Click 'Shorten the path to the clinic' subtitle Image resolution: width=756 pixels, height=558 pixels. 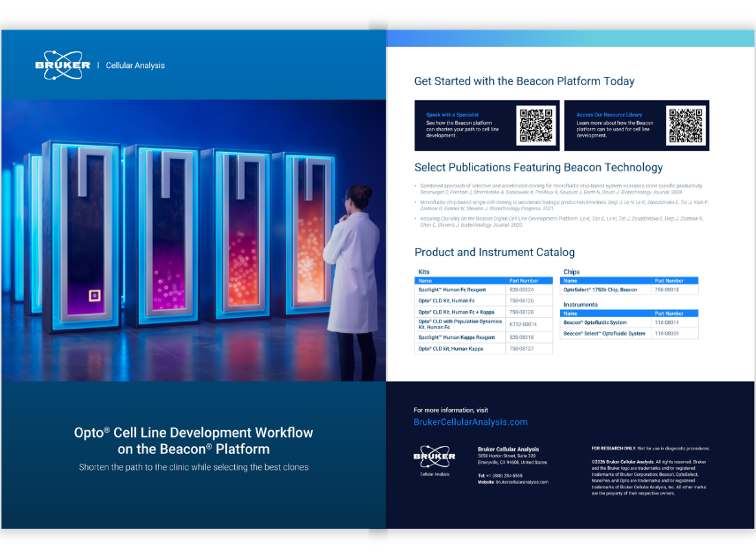[194, 467]
